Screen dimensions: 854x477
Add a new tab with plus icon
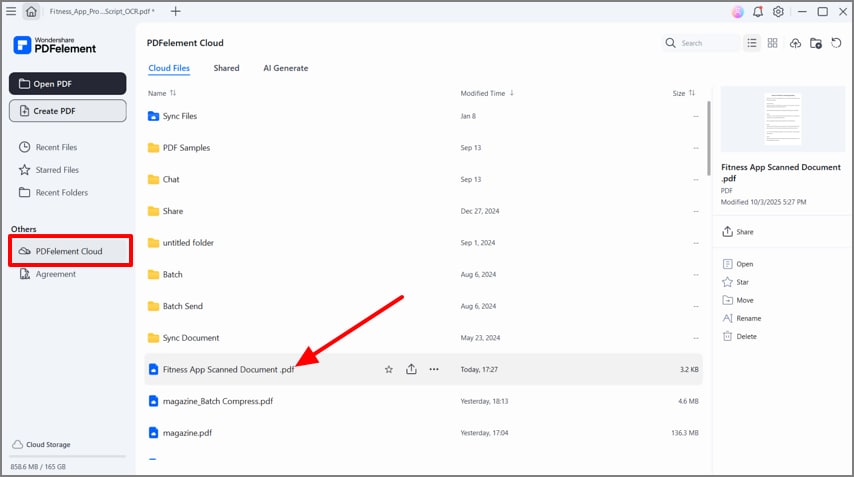coord(175,11)
